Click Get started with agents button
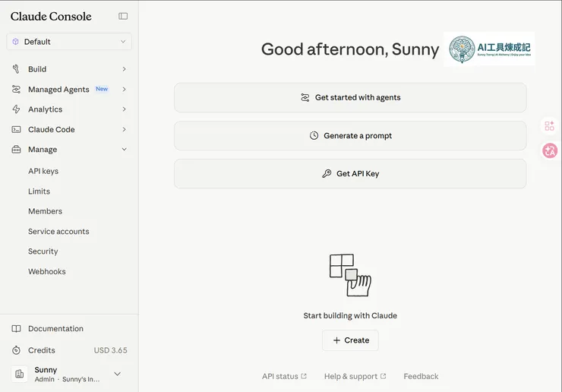This screenshot has height=392, width=562. (x=350, y=97)
